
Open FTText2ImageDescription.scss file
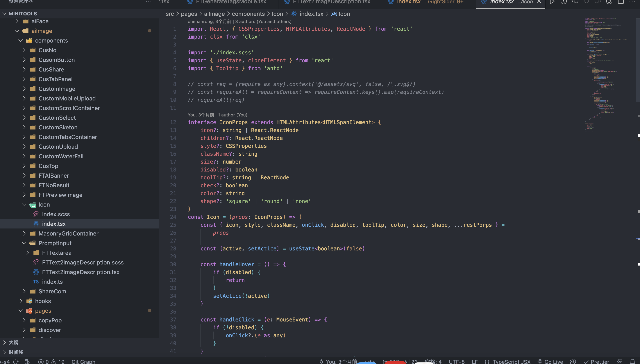[x=79, y=262]
